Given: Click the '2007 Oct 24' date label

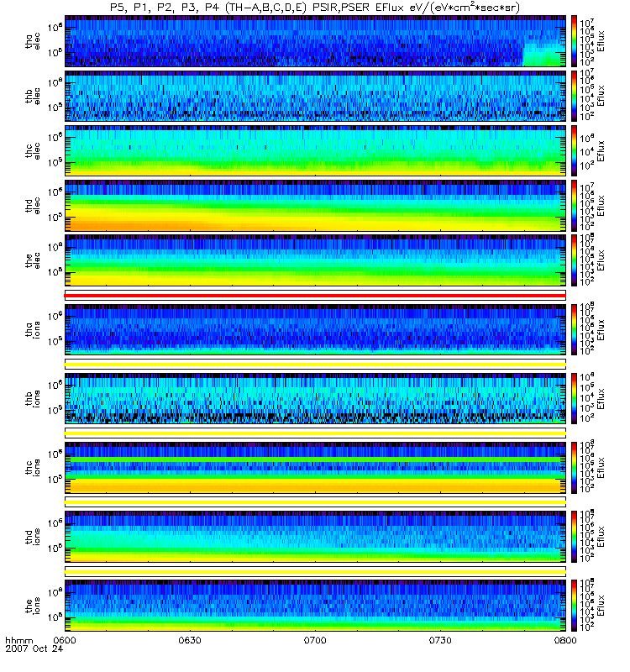Looking at the screenshot, I should coord(34,648).
